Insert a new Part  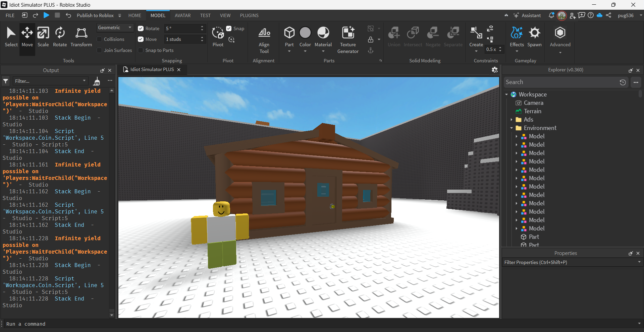click(x=289, y=33)
